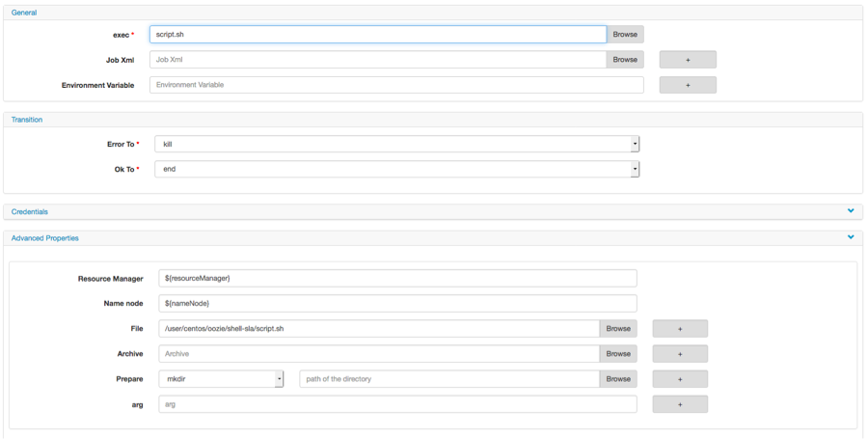Viewport: 868px width, 439px height.
Task: Collapse the Advanced Properties chevron
Action: [851, 237]
